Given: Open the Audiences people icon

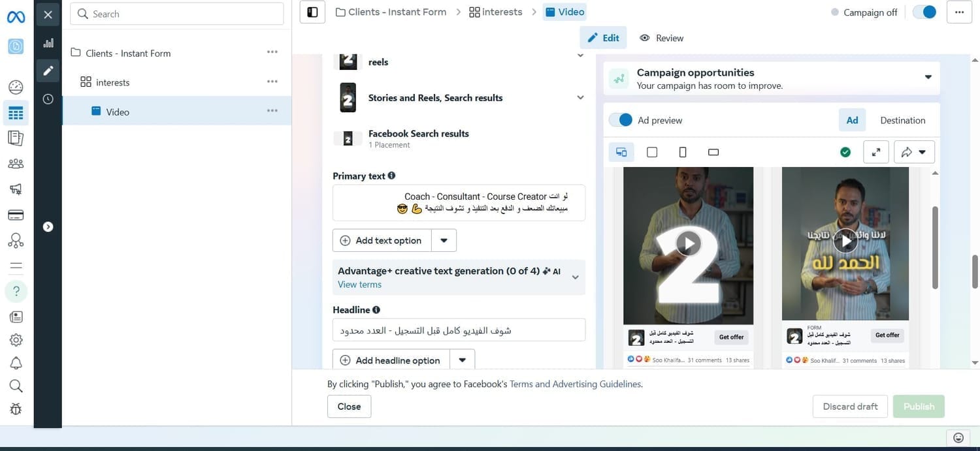Looking at the screenshot, I should [x=16, y=164].
